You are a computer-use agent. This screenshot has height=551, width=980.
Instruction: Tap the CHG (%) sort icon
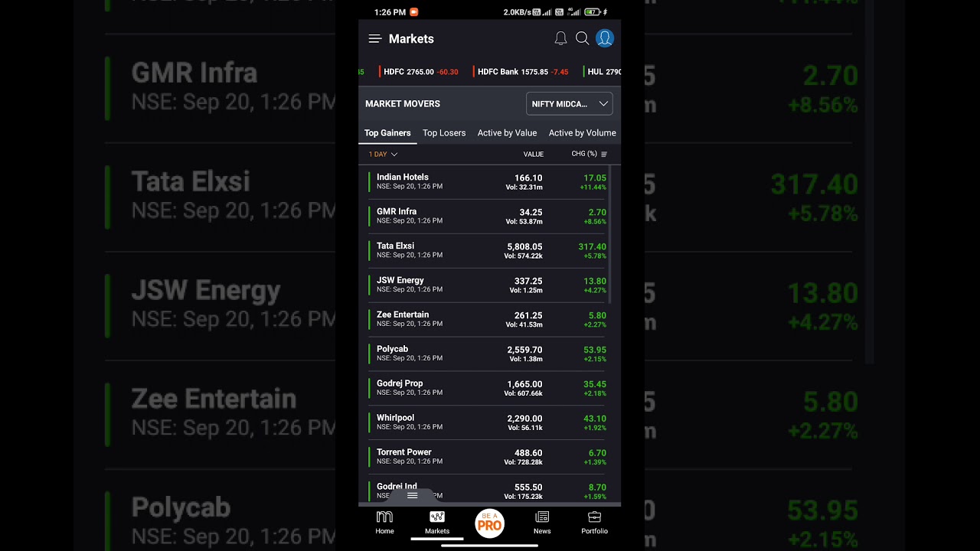[604, 154]
